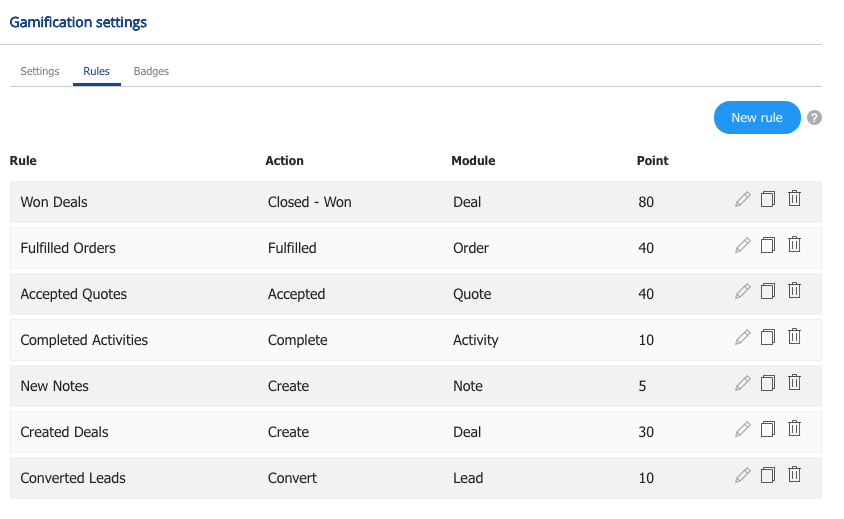This screenshot has width=844, height=519.
Task: Edit the Converted Leads rule
Action: 742,475
